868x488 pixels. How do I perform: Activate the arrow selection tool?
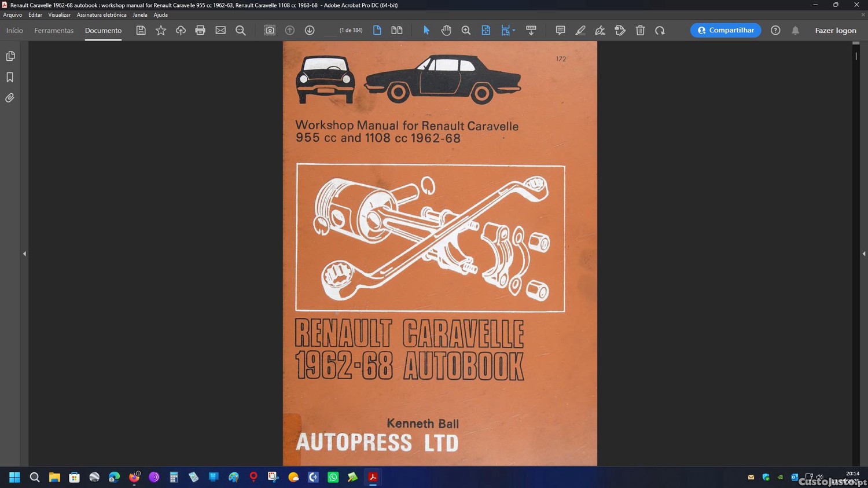tap(426, 30)
